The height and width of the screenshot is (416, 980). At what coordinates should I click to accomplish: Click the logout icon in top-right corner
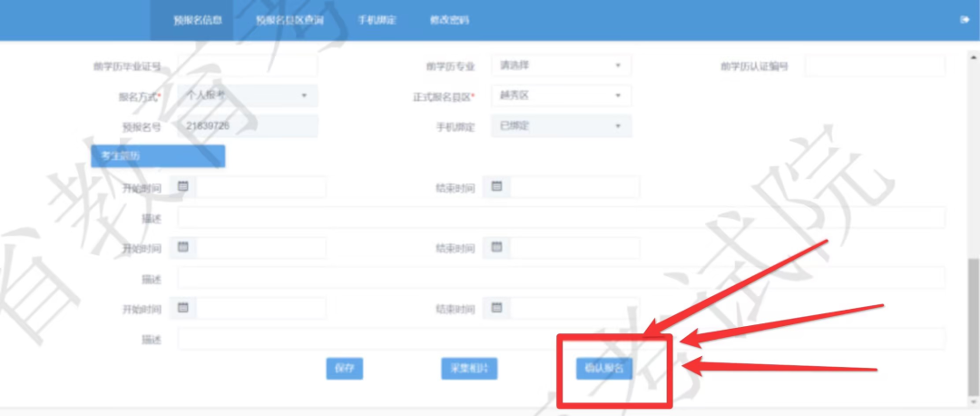pos(965,19)
